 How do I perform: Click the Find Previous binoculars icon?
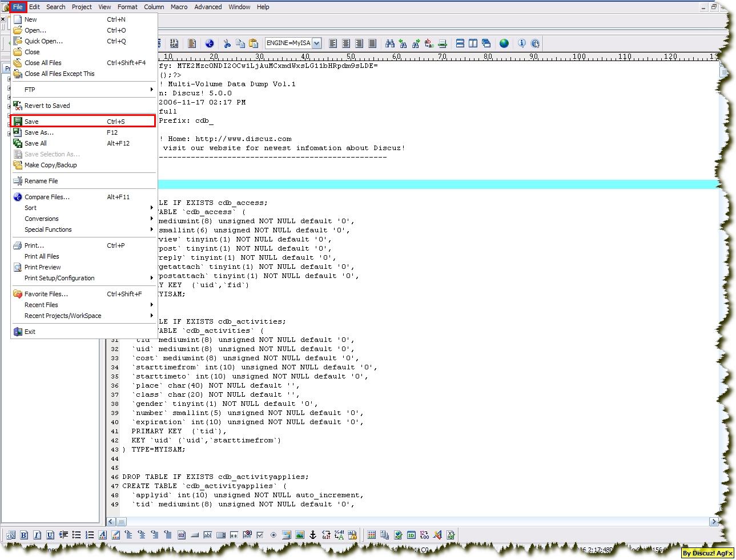[x=403, y=43]
